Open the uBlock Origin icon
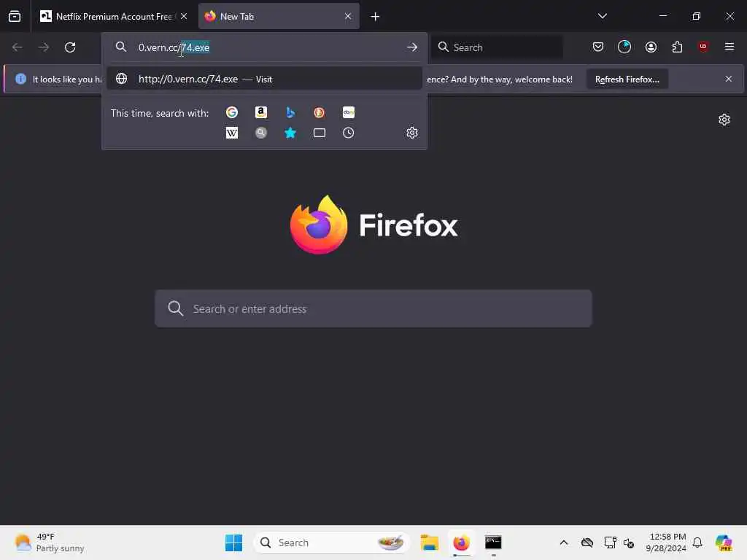This screenshot has width=747, height=560. (703, 47)
